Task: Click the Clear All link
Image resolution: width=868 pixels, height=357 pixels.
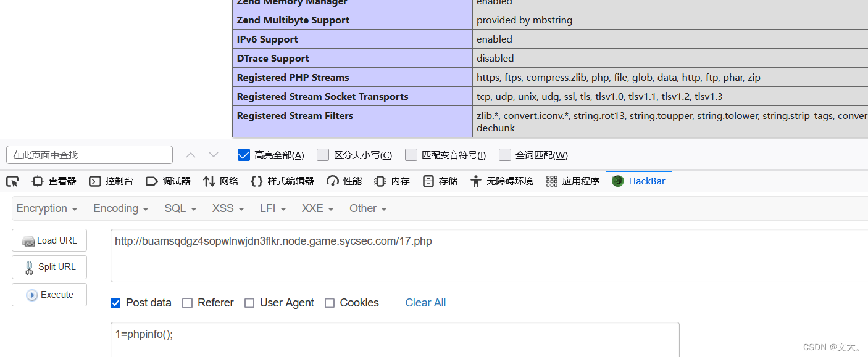Action: 425,303
